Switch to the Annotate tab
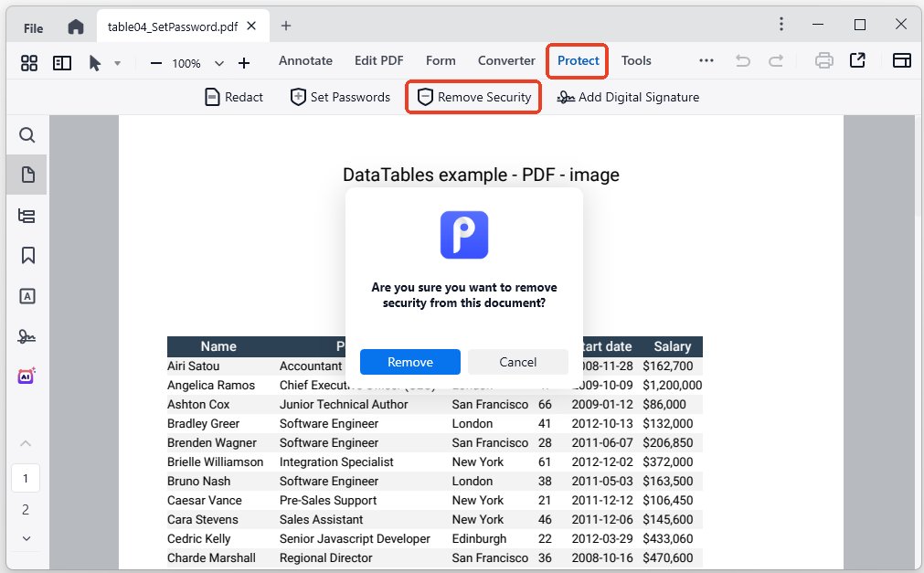The height and width of the screenshot is (573, 924). (305, 60)
